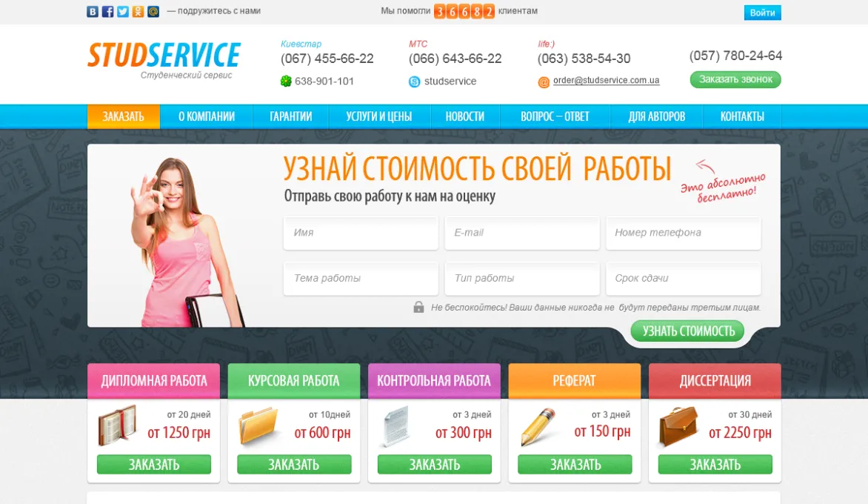Image resolution: width=868 pixels, height=504 pixels.
Task: Open the О компании menu item
Action: [x=207, y=116]
